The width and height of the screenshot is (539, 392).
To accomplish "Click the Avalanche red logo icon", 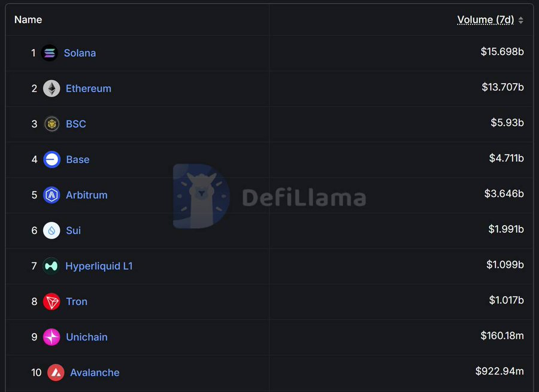I will pos(56,372).
